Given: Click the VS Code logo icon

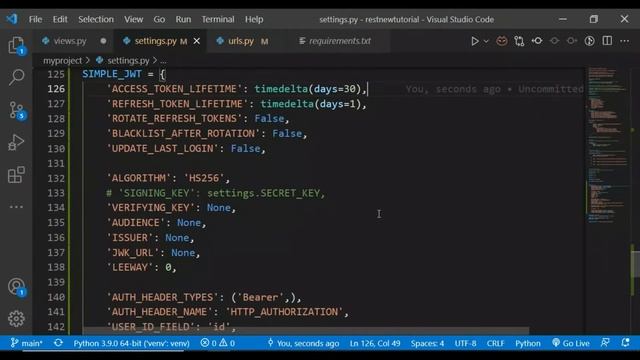Looking at the screenshot, I should pos(12,19).
